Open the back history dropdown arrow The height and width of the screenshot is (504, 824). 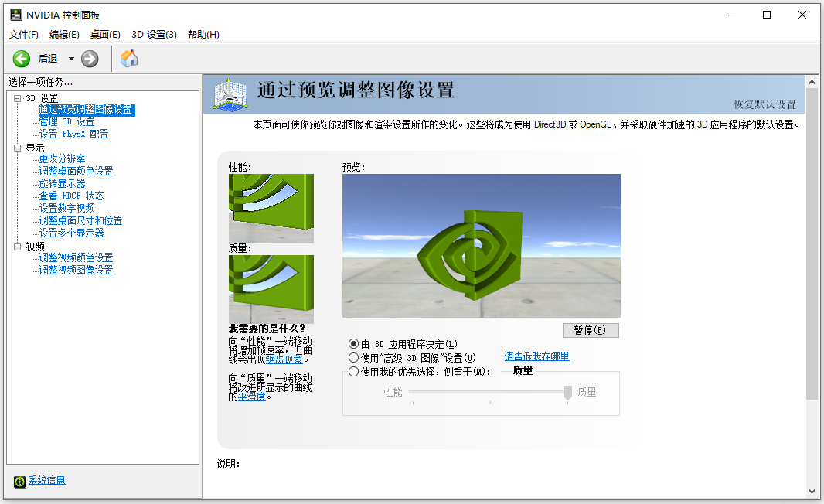click(x=71, y=59)
